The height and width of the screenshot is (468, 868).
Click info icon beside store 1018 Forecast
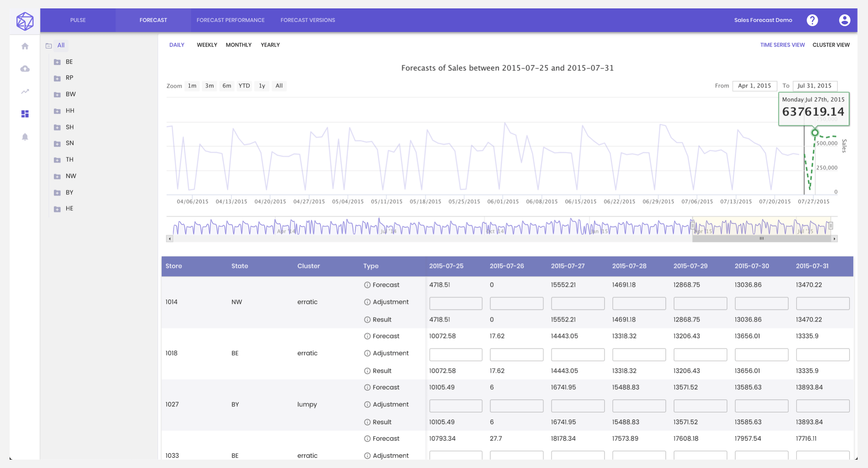(x=367, y=336)
